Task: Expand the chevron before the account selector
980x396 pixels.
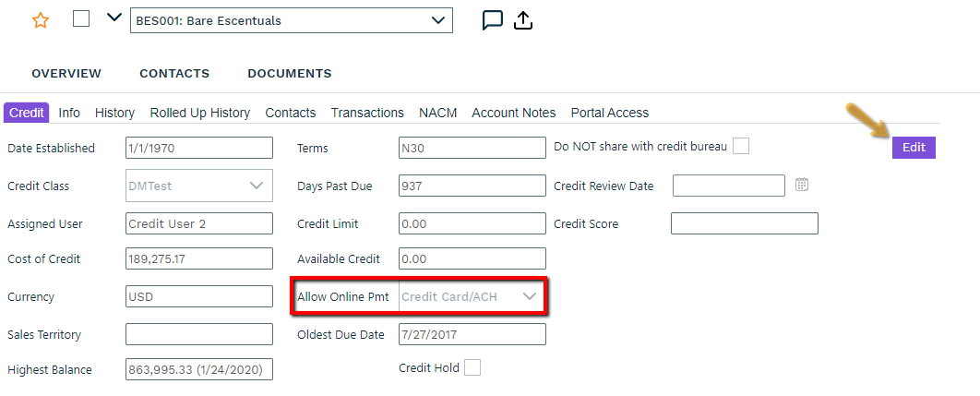Action: click(x=114, y=18)
